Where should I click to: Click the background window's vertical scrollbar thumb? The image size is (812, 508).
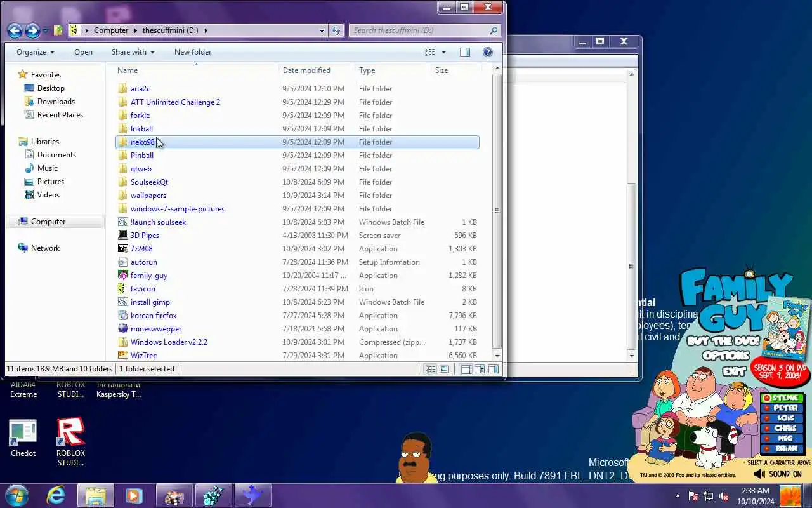click(632, 265)
